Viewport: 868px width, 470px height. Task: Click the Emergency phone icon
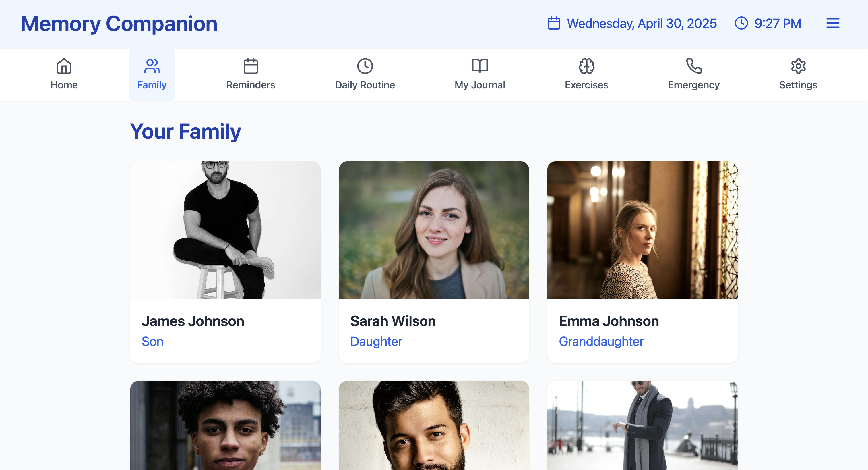point(694,66)
